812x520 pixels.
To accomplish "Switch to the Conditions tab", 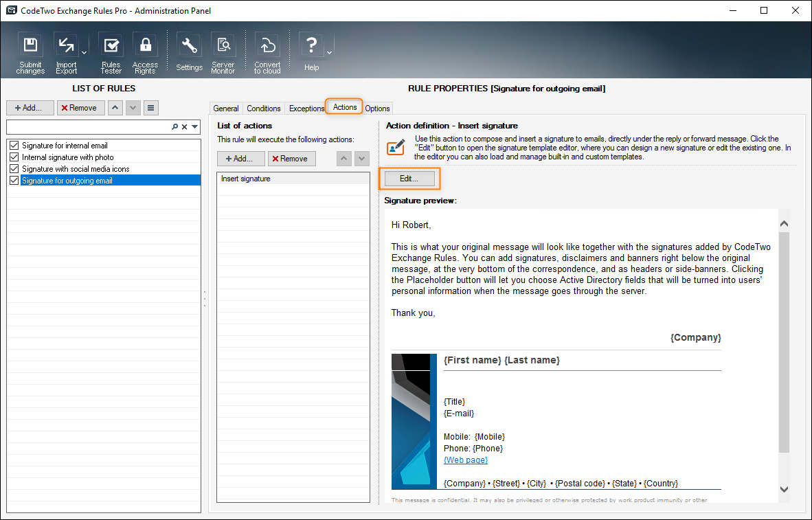I will click(x=264, y=109).
